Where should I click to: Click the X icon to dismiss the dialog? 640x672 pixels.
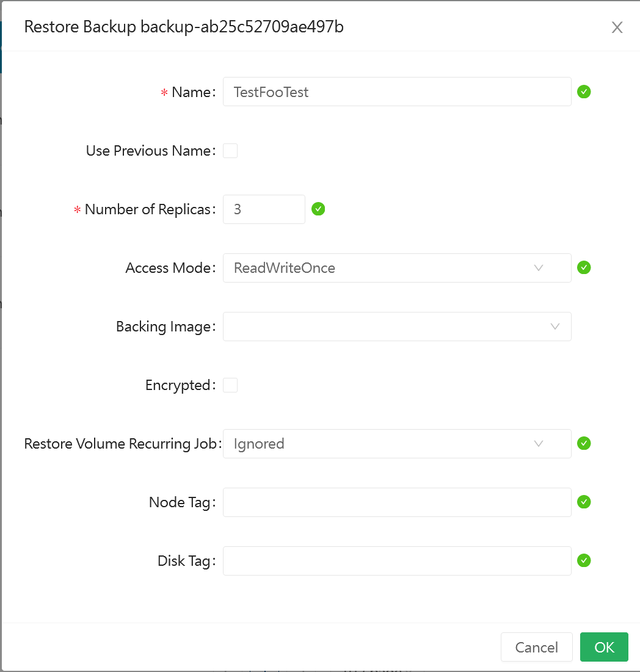point(617,27)
